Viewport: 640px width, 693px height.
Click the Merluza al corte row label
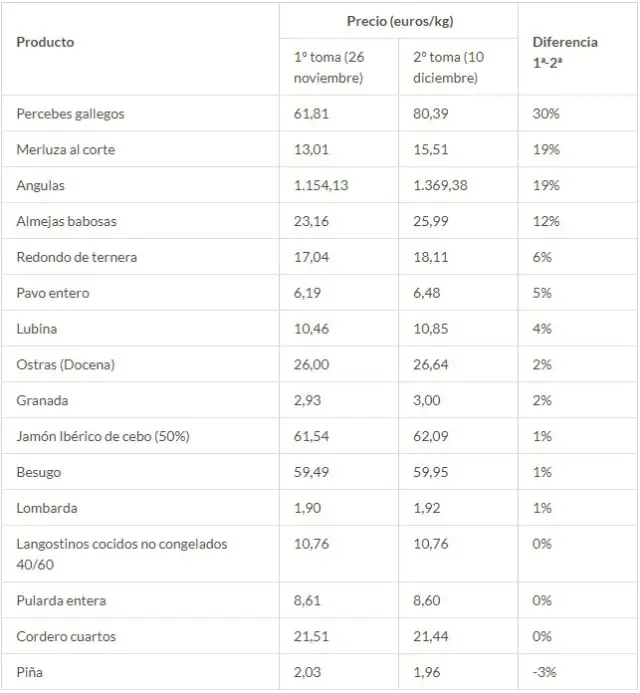coord(66,150)
